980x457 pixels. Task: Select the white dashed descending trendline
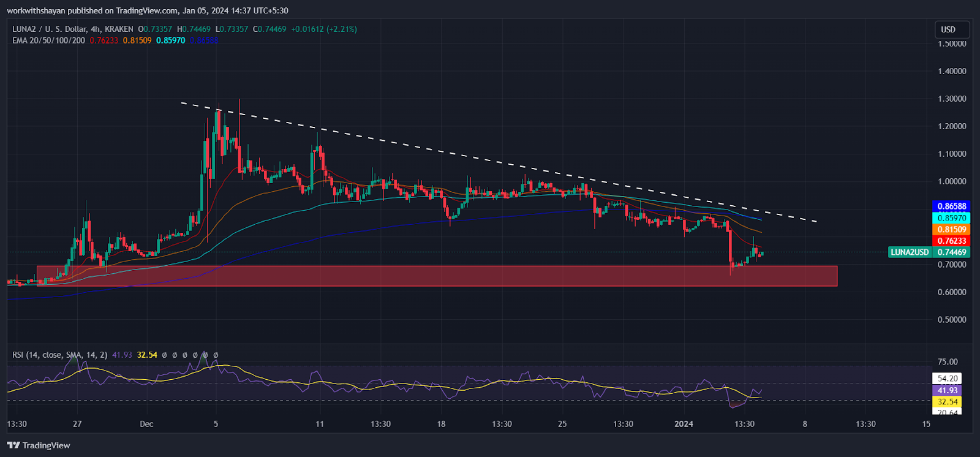(x=499, y=162)
